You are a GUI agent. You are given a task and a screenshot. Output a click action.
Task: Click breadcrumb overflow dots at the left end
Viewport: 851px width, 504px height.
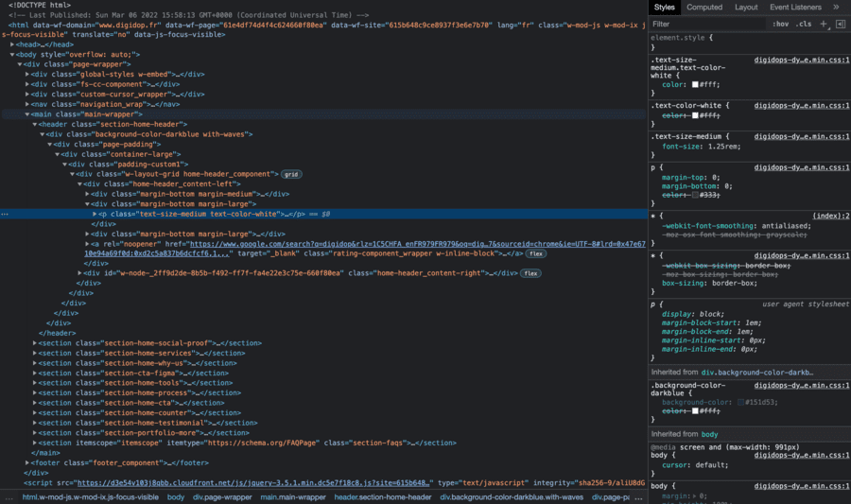pyautogui.click(x=9, y=497)
